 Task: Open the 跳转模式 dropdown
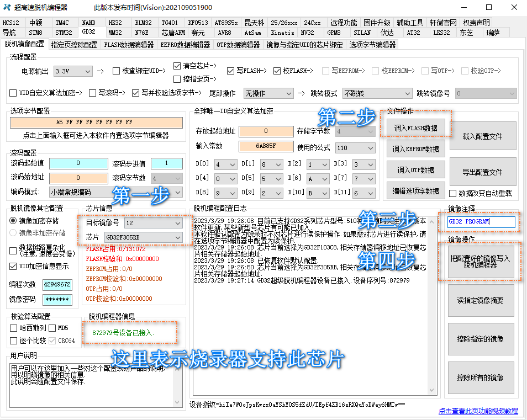377,93
